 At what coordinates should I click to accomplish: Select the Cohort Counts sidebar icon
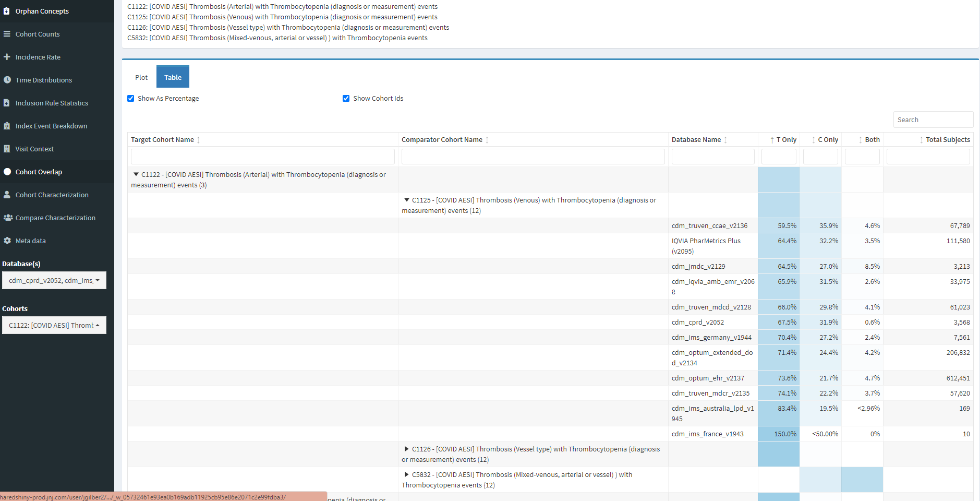(x=38, y=34)
